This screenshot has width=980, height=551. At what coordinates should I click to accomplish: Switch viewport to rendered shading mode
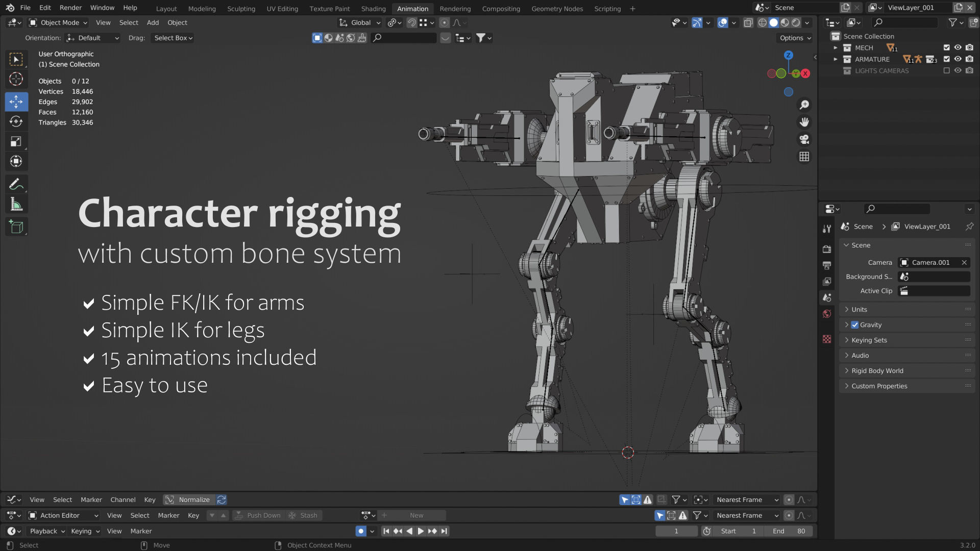pyautogui.click(x=795, y=23)
